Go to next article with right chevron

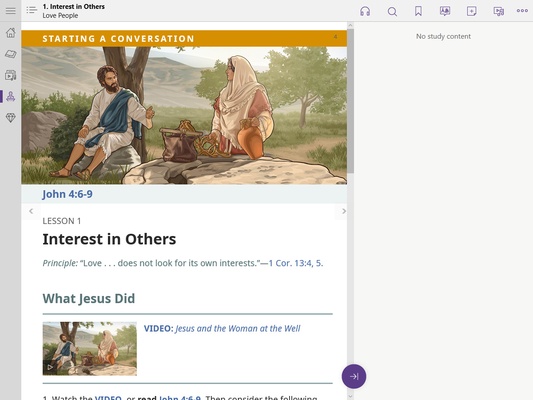344,211
